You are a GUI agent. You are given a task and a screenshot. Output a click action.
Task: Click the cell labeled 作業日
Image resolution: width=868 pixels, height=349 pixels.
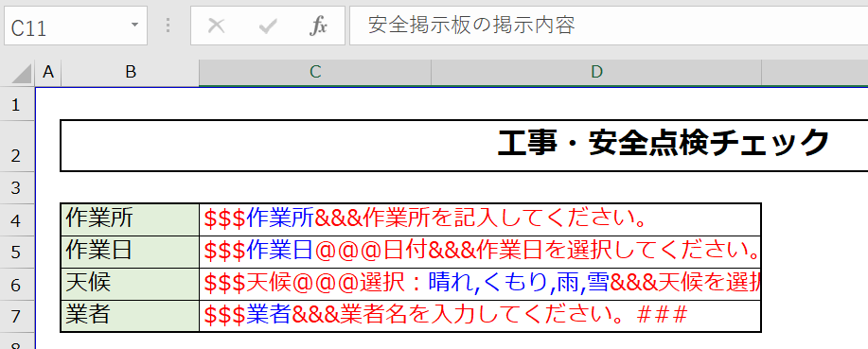(x=130, y=252)
